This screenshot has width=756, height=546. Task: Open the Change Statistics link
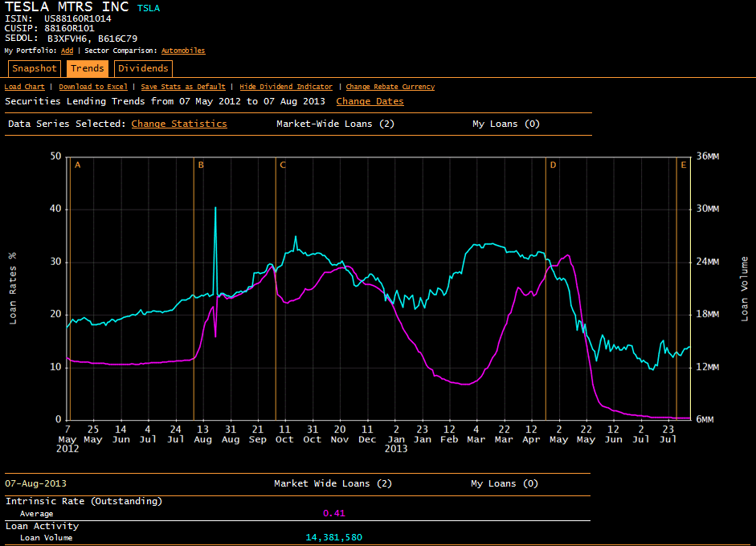(179, 124)
